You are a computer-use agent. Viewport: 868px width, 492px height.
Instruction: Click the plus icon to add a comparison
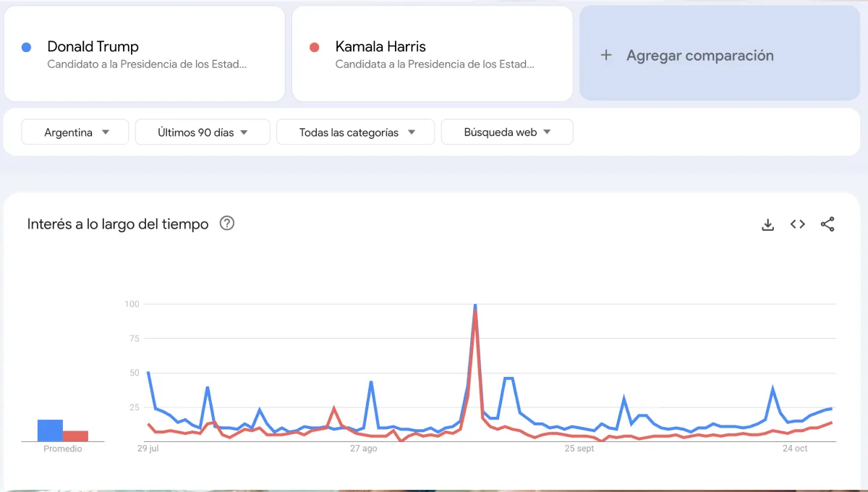click(606, 54)
